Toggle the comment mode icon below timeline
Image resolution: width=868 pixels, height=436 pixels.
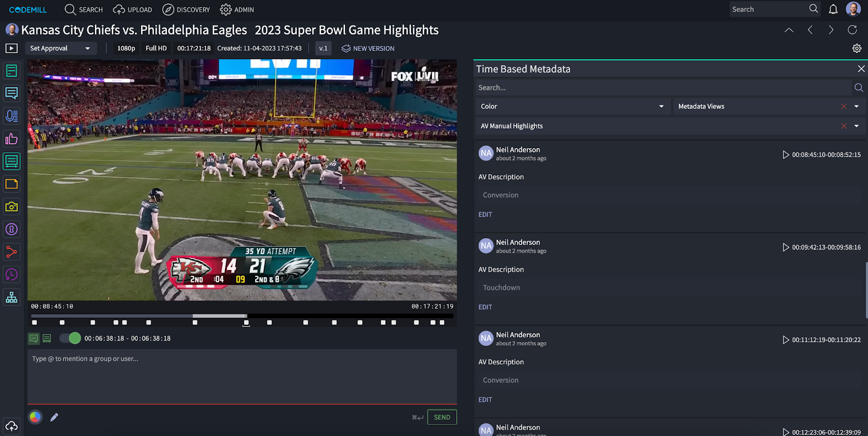coord(34,338)
